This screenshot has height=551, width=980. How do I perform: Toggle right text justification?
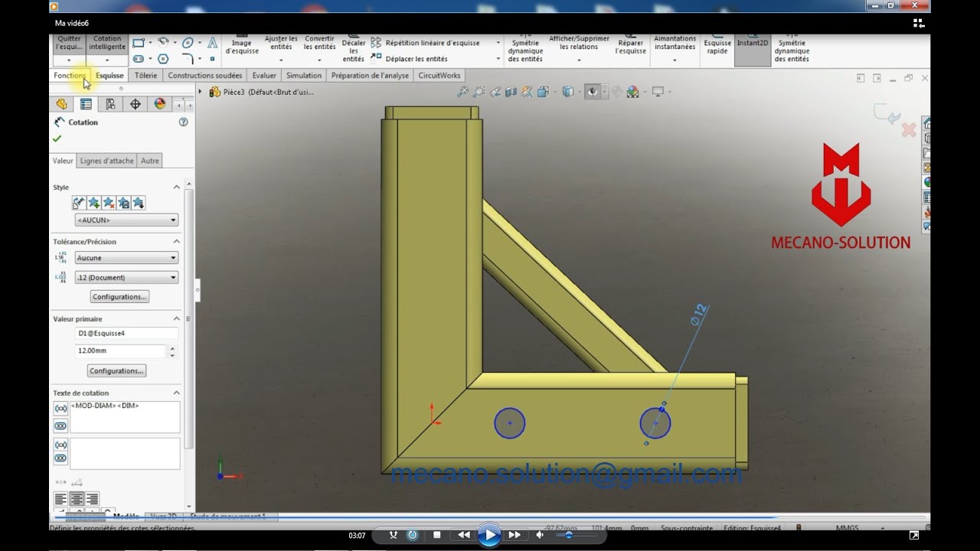point(92,499)
